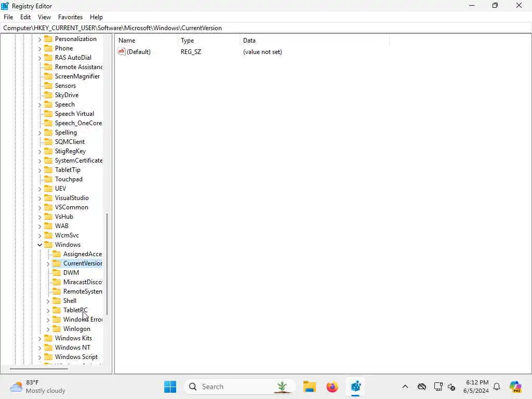Select the Speech Virtual key
Screen dimensions: 532x399
(x=74, y=114)
